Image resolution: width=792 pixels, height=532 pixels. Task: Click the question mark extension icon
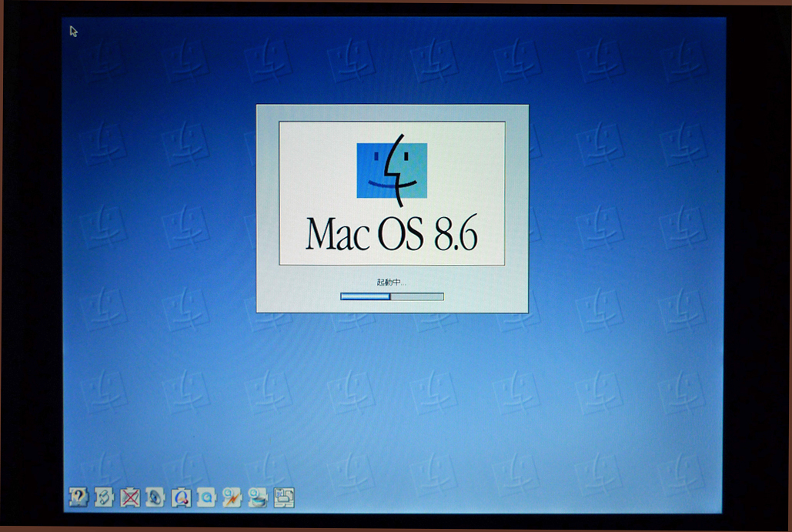[79, 497]
